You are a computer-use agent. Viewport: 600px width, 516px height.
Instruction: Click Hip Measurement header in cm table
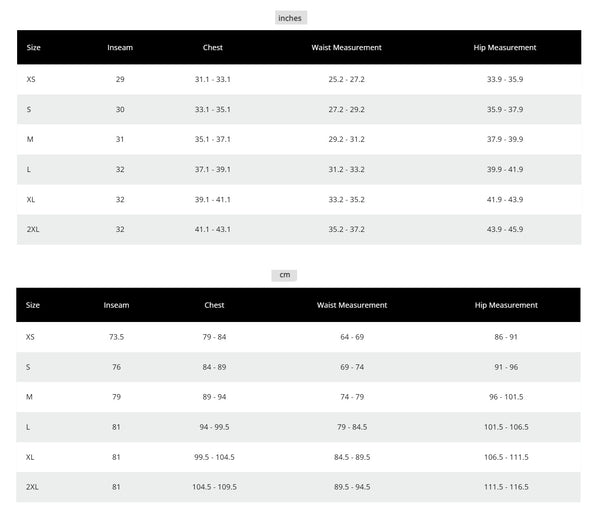(x=506, y=305)
